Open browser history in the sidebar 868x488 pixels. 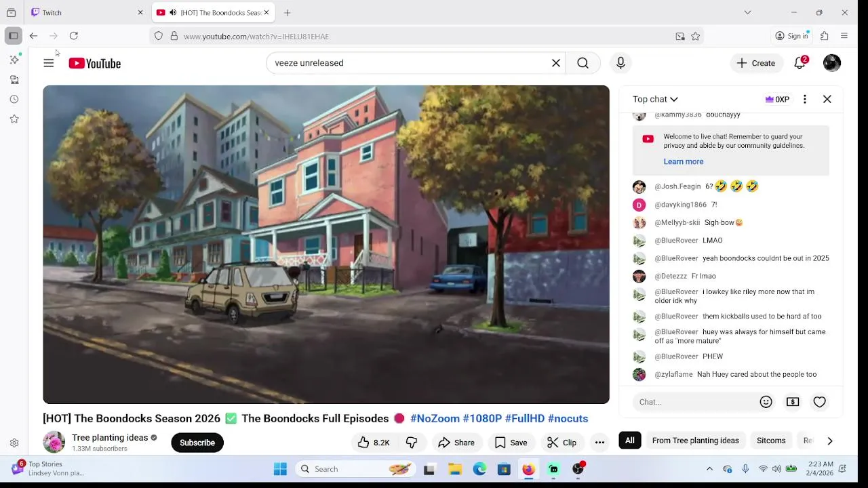tap(14, 100)
